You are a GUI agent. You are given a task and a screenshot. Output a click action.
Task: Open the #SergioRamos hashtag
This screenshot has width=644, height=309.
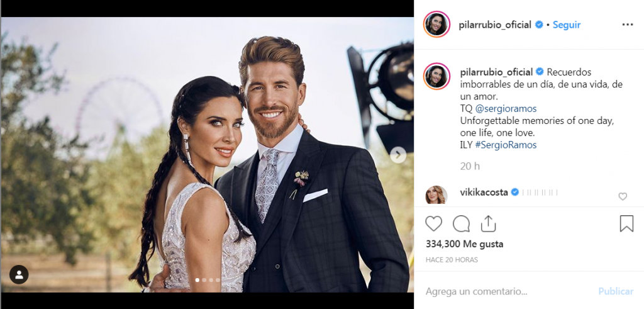click(x=506, y=145)
